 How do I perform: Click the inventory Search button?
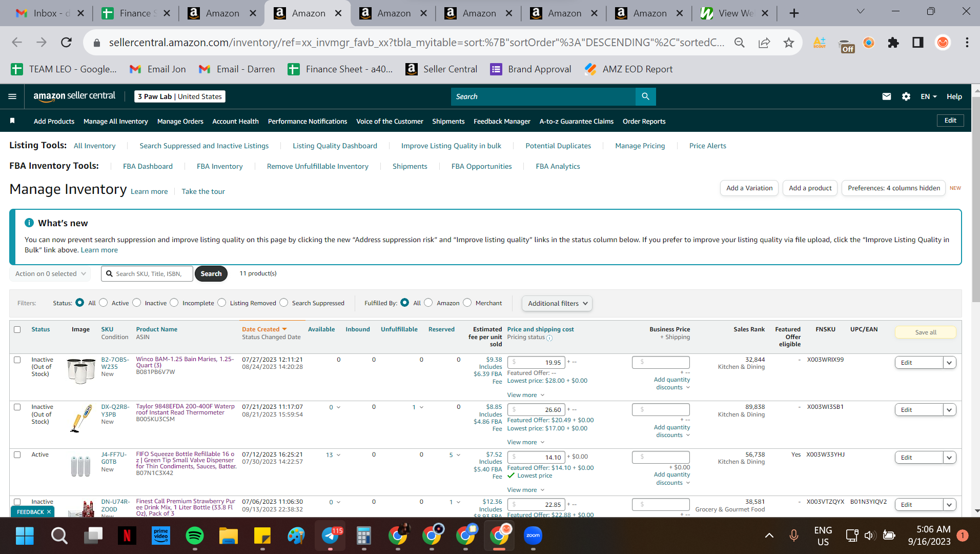[211, 273]
